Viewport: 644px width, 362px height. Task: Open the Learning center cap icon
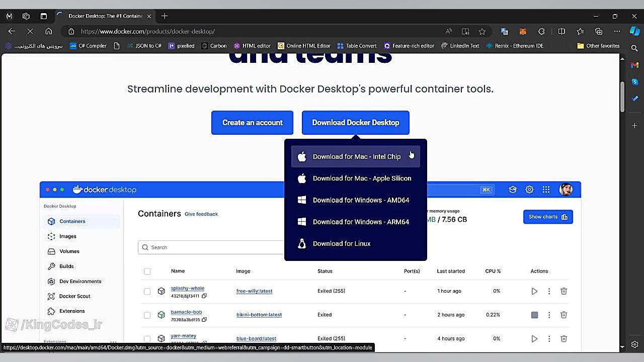point(513,190)
